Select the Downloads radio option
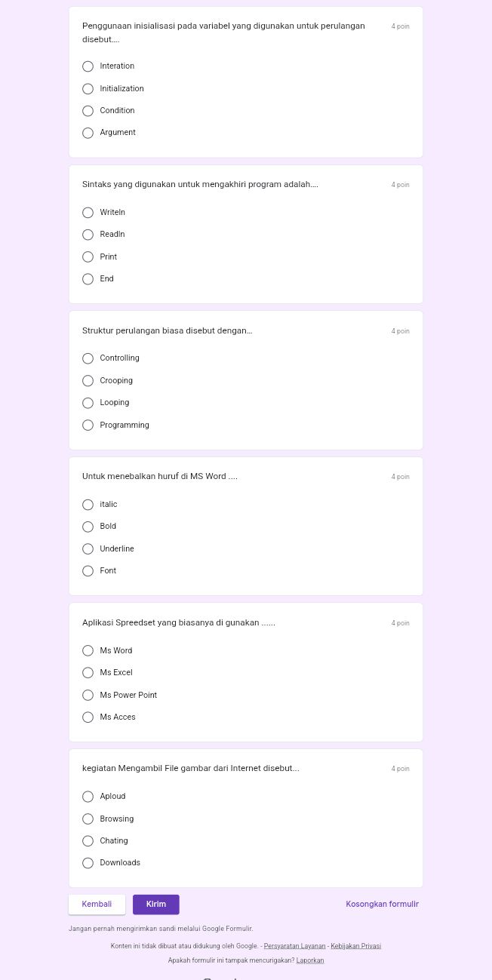Viewport: 492px width, 980px height. (88, 863)
